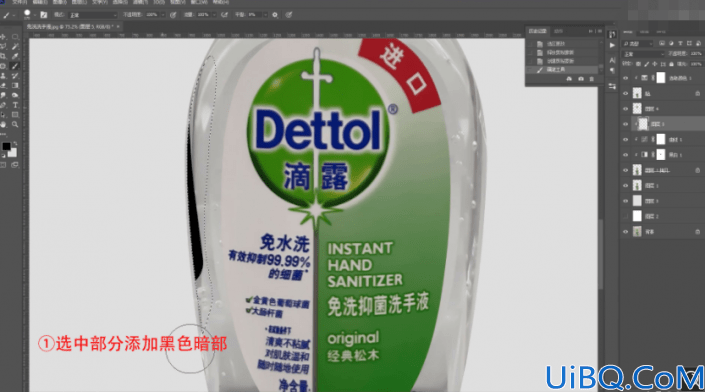Open the layer filter type dropdown
Screen dimensions: 705x392
(638, 44)
